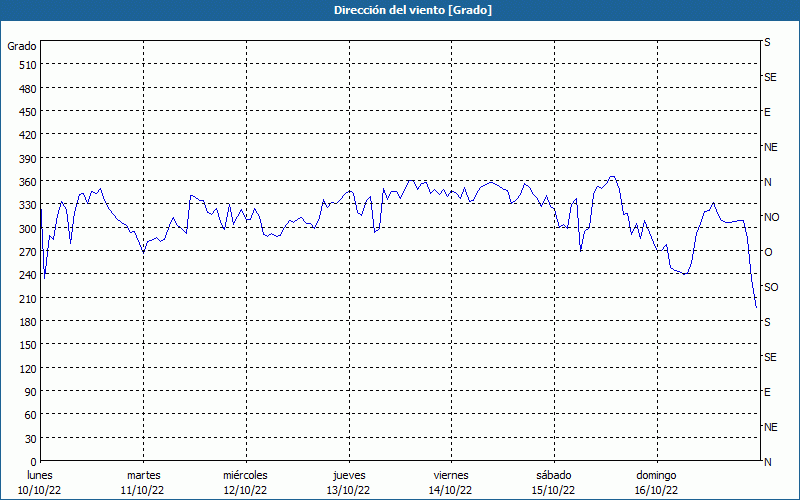Click the 'viernes' day label
The height and width of the screenshot is (500, 800).
pyautogui.click(x=451, y=475)
